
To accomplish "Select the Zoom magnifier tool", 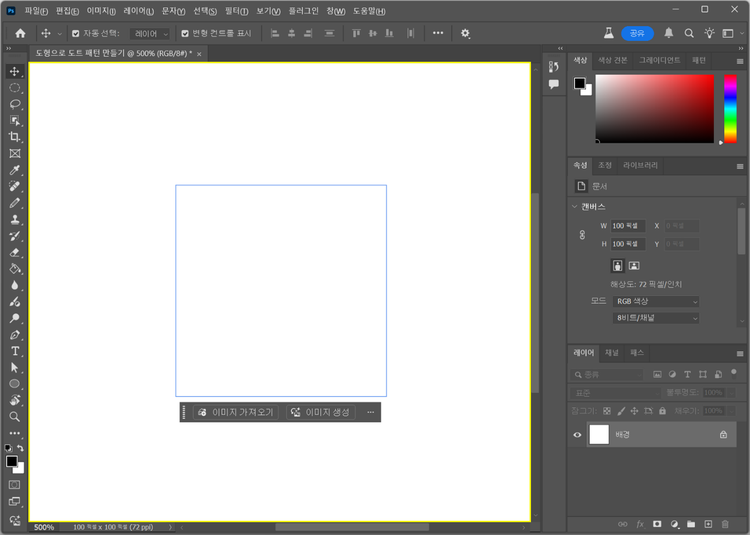I will [15, 416].
